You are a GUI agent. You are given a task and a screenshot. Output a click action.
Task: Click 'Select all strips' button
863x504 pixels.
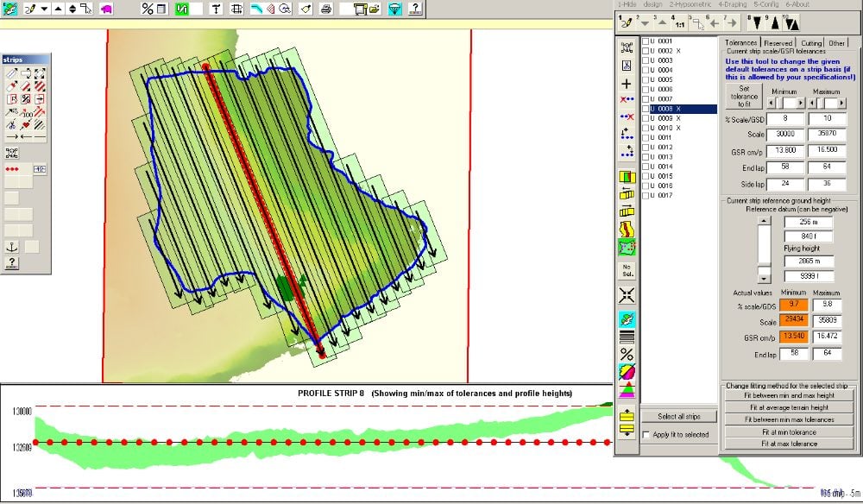click(679, 417)
